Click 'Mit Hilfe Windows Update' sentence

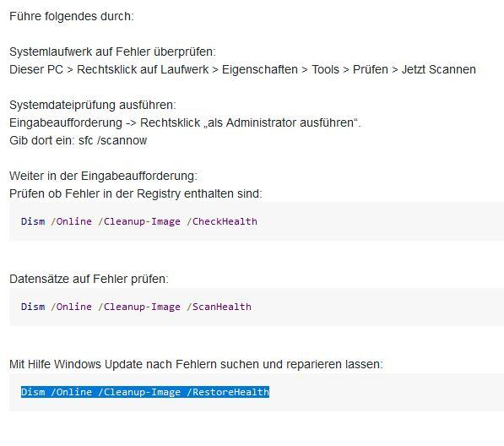[x=196, y=364]
